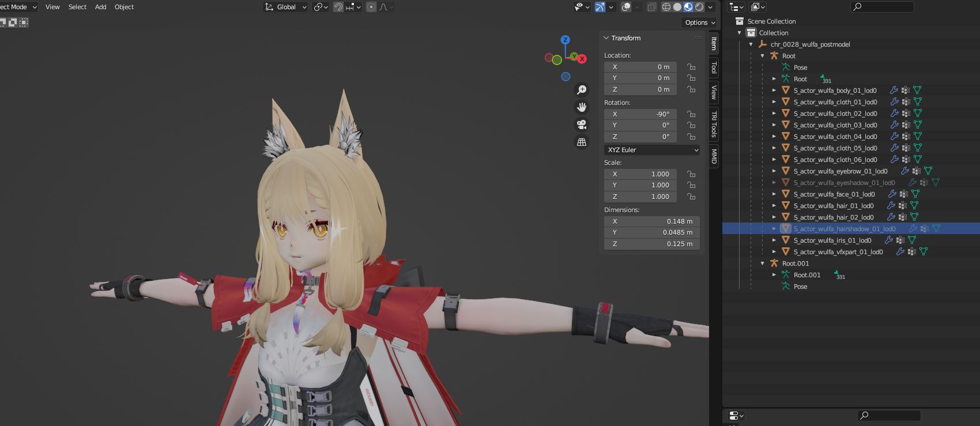Toggle lock on Scale Y
The width and height of the screenshot is (980, 426).
pos(691,185)
